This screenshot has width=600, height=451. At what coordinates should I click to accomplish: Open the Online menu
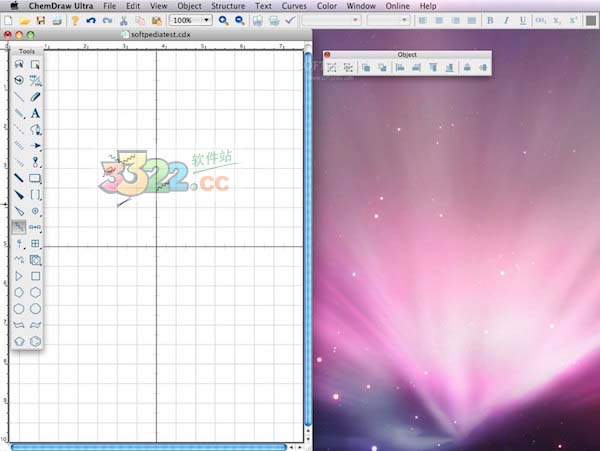tap(397, 6)
